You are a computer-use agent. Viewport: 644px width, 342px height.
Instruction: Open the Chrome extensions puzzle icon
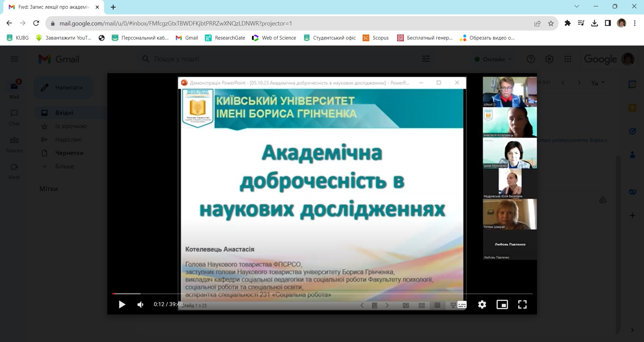[568, 23]
